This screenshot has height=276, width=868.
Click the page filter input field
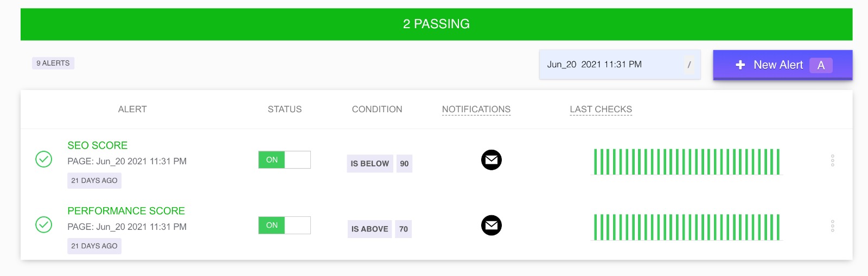click(x=620, y=65)
